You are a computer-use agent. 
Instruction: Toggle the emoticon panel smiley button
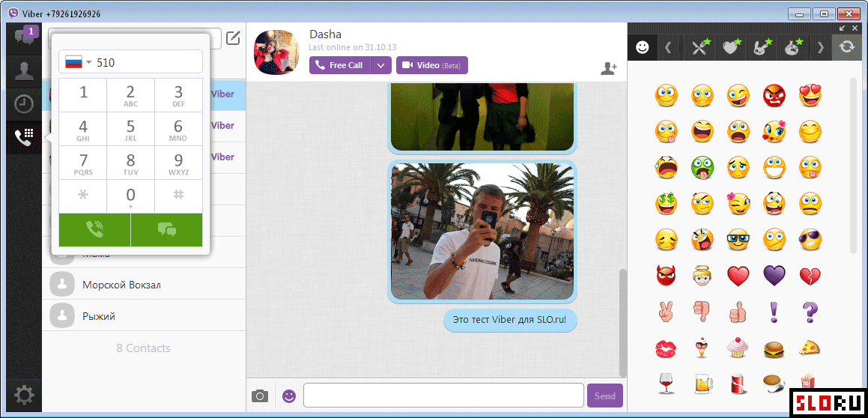tap(289, 396)
